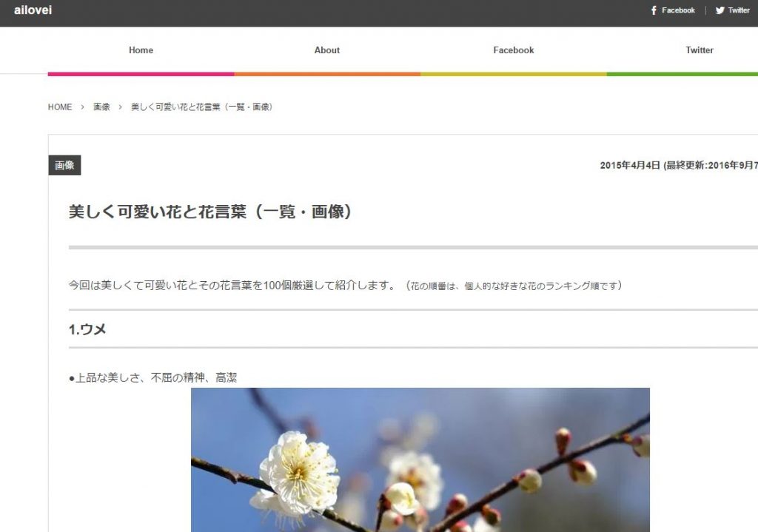The height and width of the screenshot is (532, 758).
Task: Open Facebook link text in top bar
Action: coord(678,10)
